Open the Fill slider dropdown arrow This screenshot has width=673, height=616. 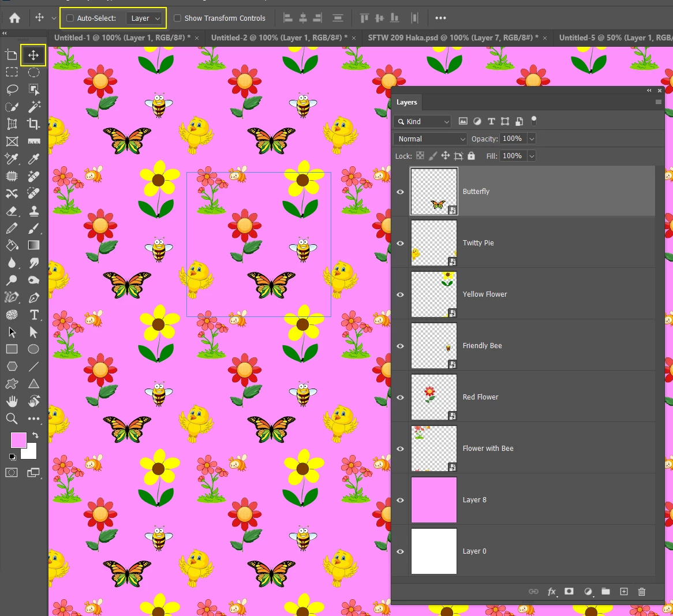pos(532,156)
